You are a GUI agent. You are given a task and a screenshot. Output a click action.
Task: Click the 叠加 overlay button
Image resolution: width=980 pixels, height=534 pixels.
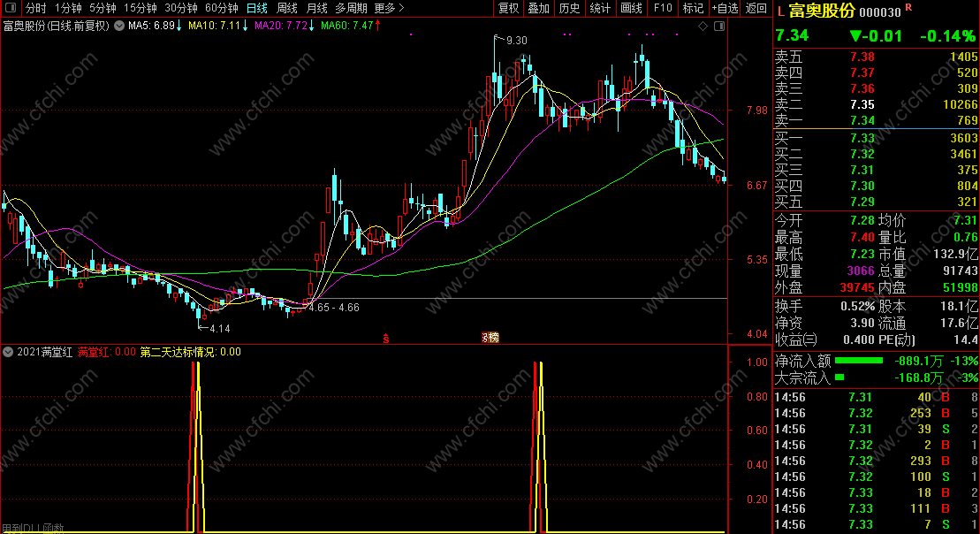pos(539,8)
